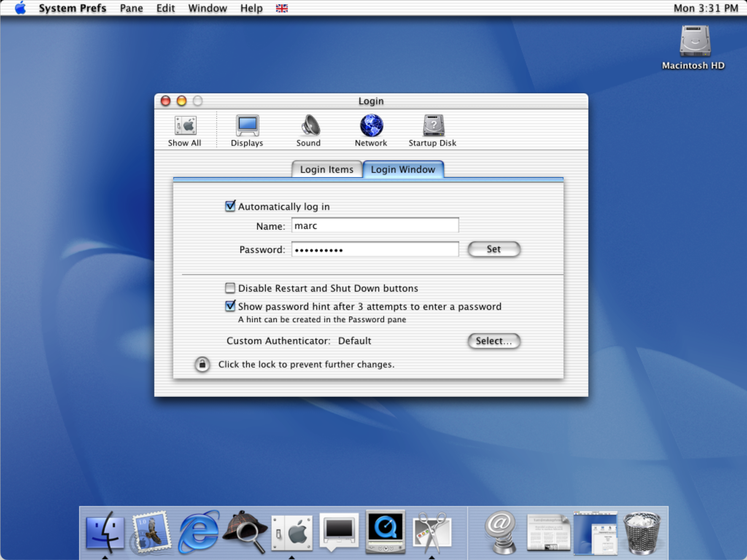The image size is (747, 560).
Task: Open the System Prefs menu
Action: (72, 8)
